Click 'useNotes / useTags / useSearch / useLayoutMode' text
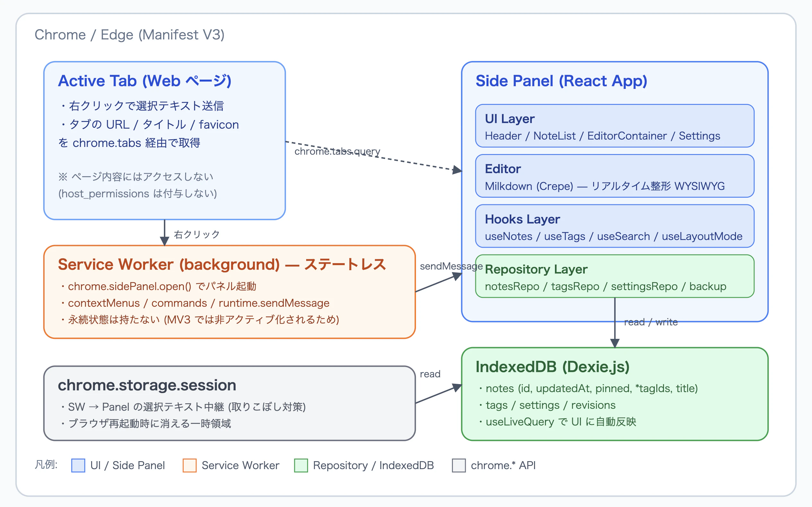This screenshot has height=507, width=812. 613,236
